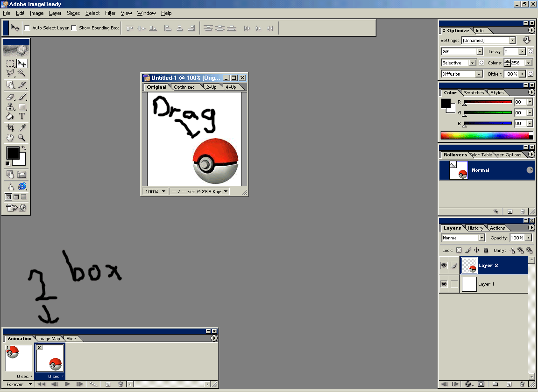Switch to the Optimized view tab
Viewport: 538px width, 392px height.
click(x=184, y=87)
